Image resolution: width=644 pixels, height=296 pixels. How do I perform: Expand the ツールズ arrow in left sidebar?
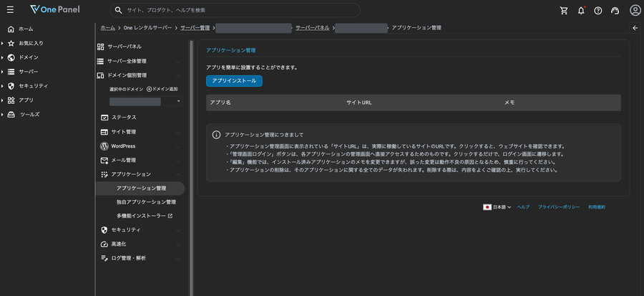[2, 115]
